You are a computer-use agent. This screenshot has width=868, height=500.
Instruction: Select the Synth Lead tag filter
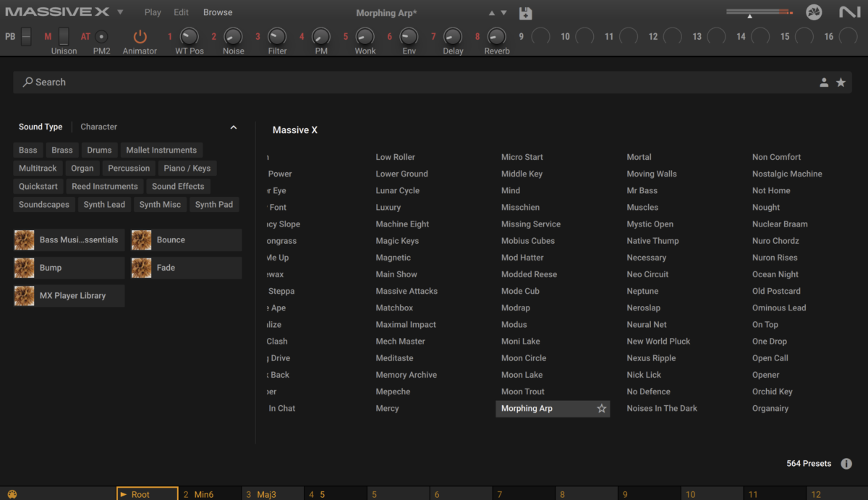[x=104, y=205]
